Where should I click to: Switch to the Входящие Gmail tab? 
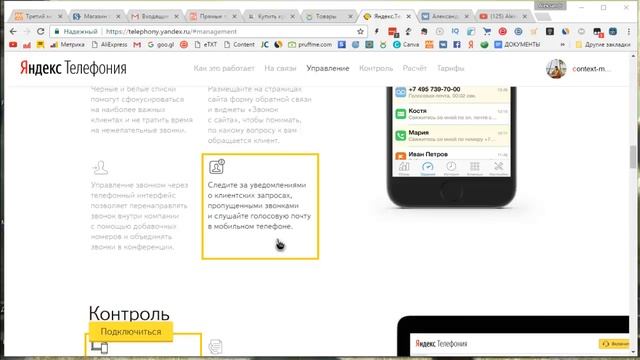(155, 16)
